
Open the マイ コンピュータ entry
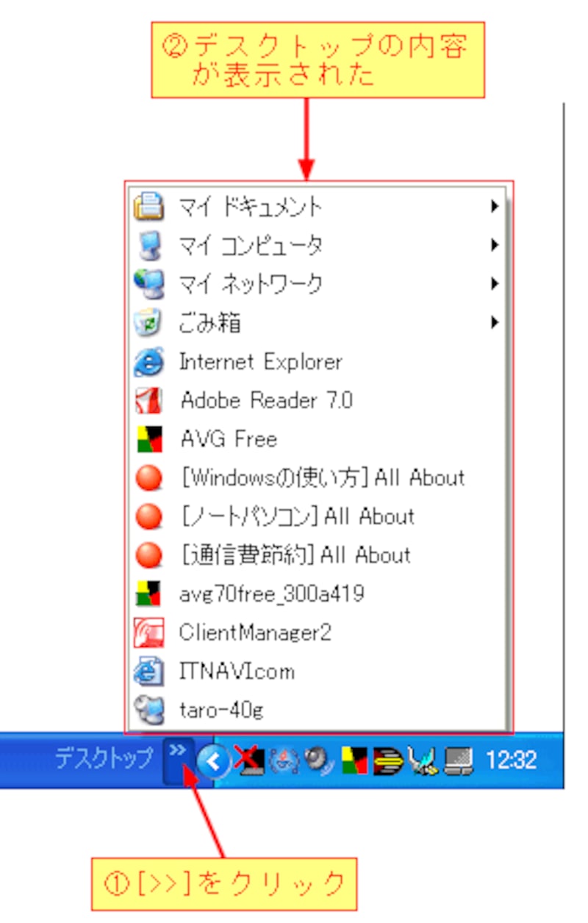click(317, 246)
